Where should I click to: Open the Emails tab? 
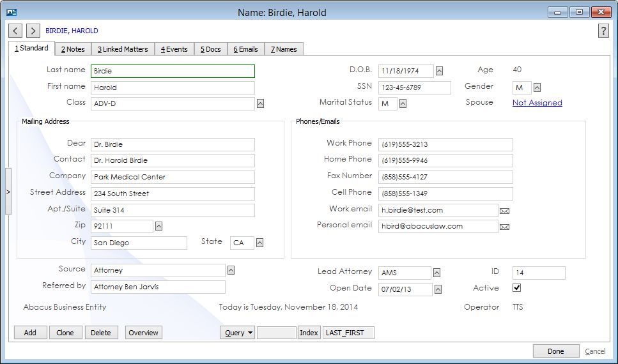245,49
